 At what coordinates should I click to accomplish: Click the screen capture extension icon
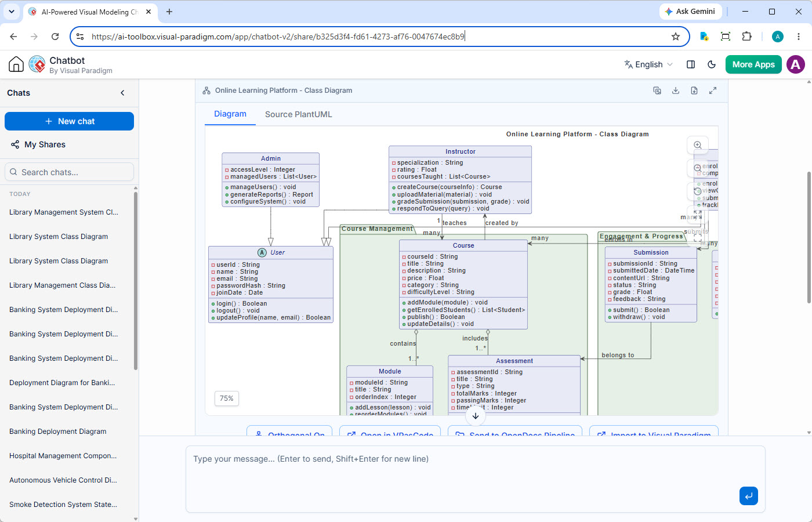coord(726,37)
